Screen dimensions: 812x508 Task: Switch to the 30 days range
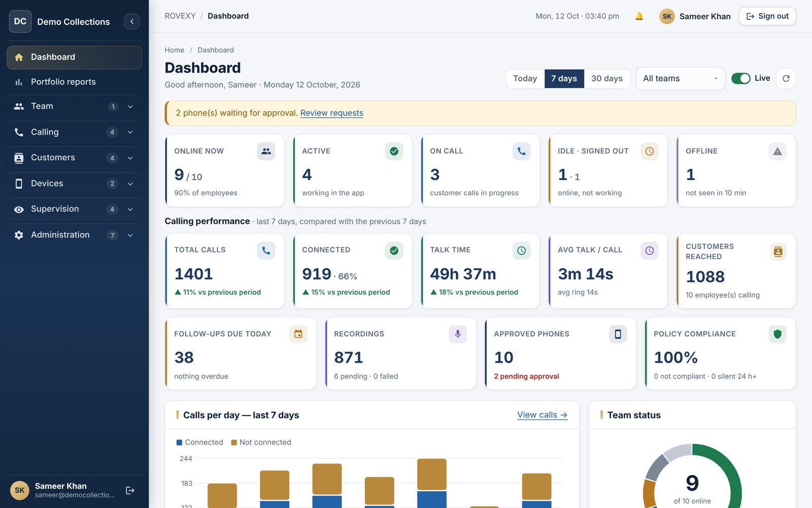click(607, 78)
